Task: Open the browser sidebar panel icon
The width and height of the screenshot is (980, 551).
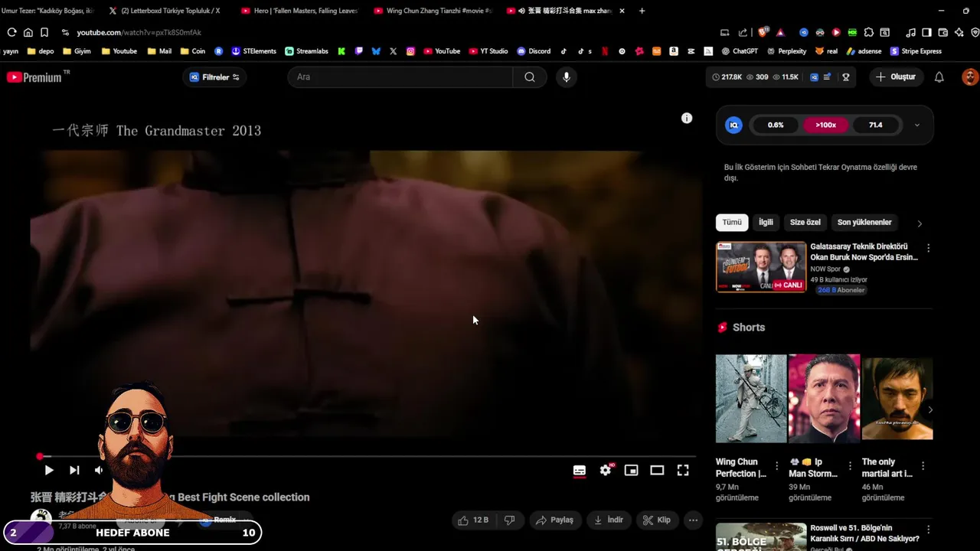Action: click(x=926, y=32)
